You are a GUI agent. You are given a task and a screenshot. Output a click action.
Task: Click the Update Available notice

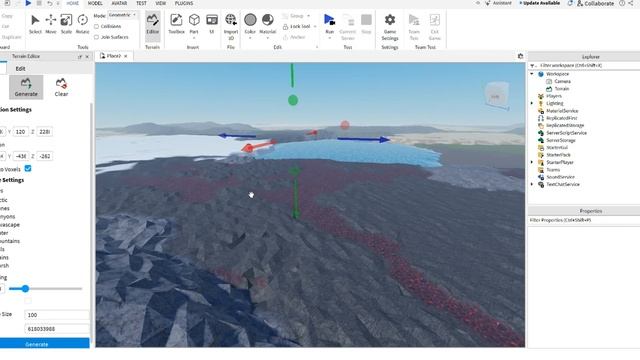[539, 3]
